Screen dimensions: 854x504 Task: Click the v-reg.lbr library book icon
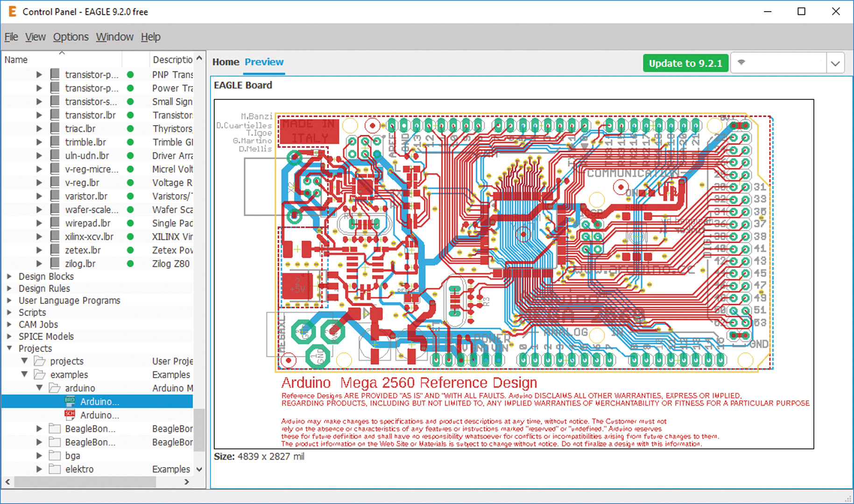coord(55,182)
